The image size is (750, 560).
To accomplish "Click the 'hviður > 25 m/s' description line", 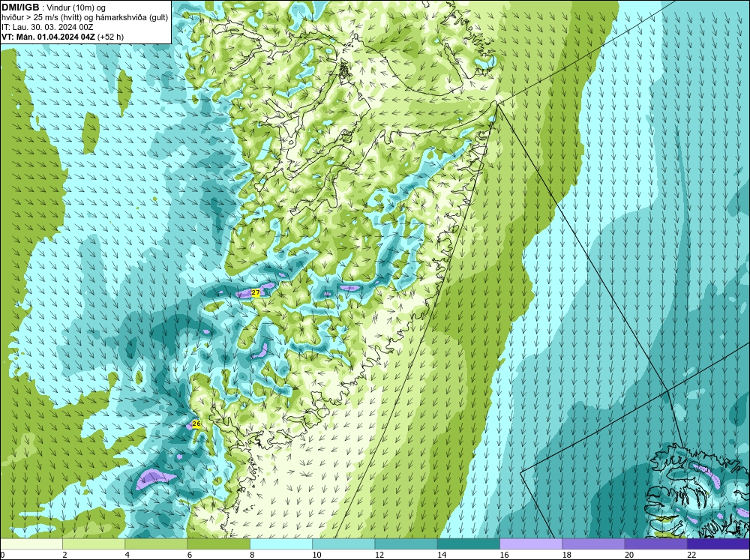I will (85, 18).
